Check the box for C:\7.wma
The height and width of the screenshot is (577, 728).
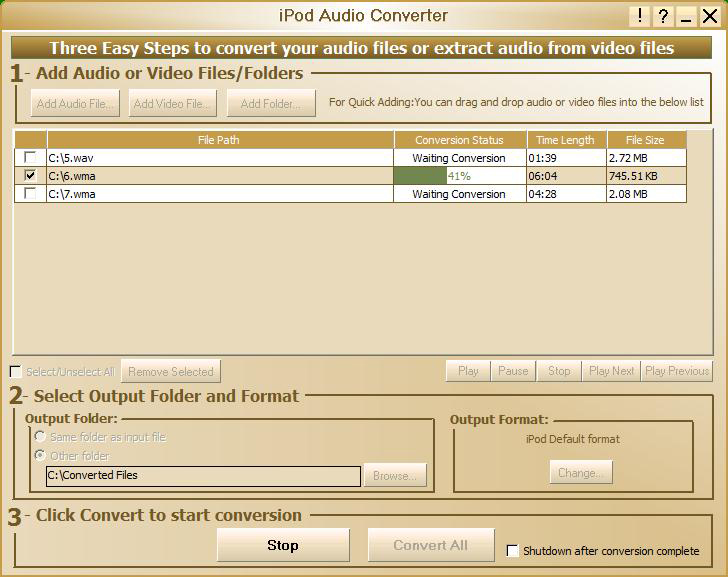[x=30, y=193]
